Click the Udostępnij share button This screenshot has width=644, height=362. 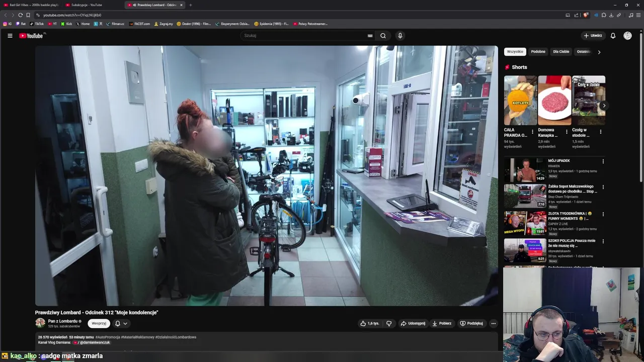click(x=413, y=323)
